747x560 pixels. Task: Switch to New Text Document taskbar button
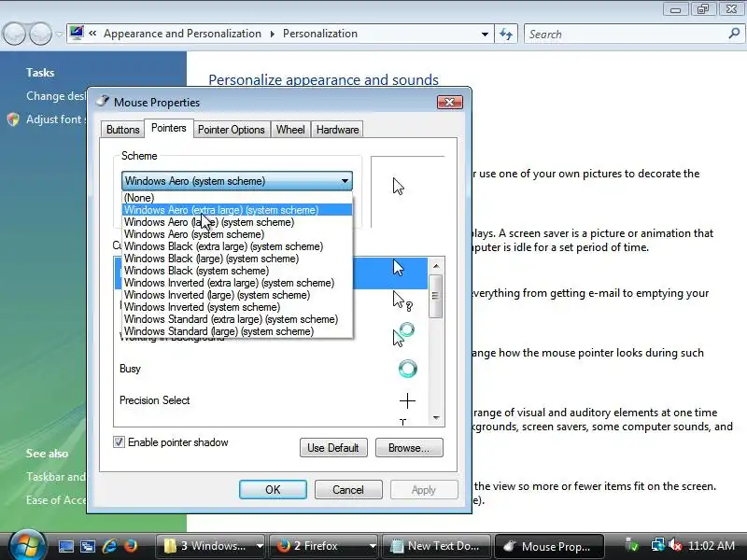coord(437,546)
